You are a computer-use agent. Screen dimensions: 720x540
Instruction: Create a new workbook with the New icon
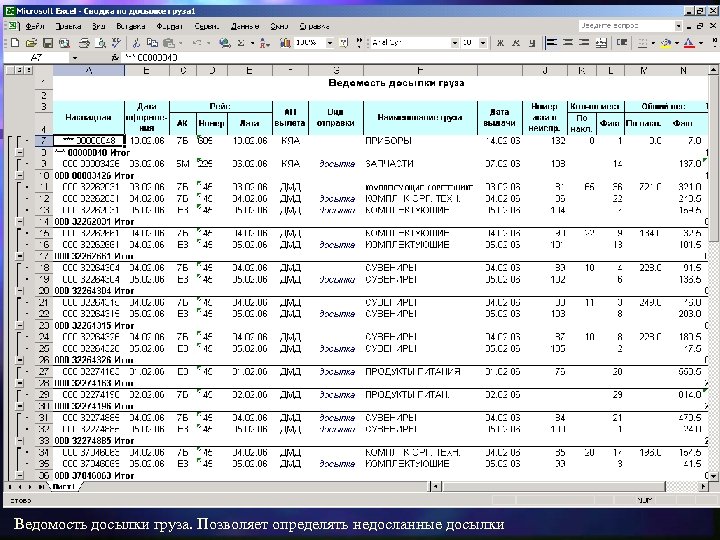tap(15, 43)
